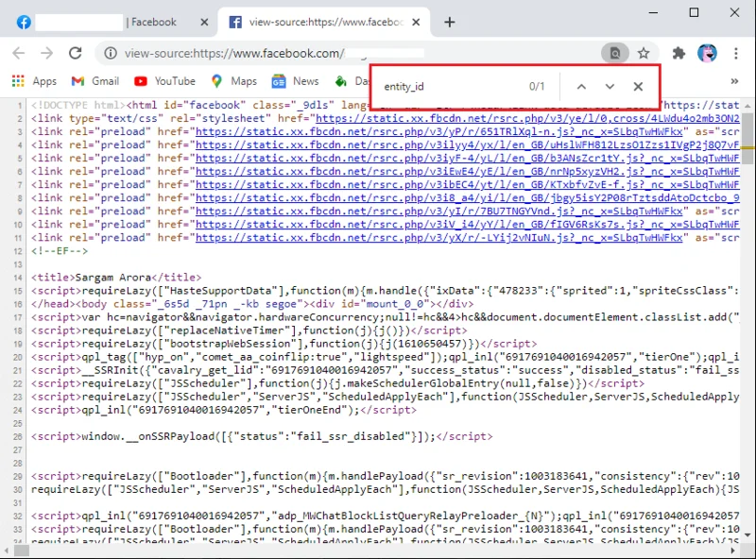Image resolution: width=756 pixels, height=559 pixels.
Task: Close the find bar
Action: [x=638, y=87]
